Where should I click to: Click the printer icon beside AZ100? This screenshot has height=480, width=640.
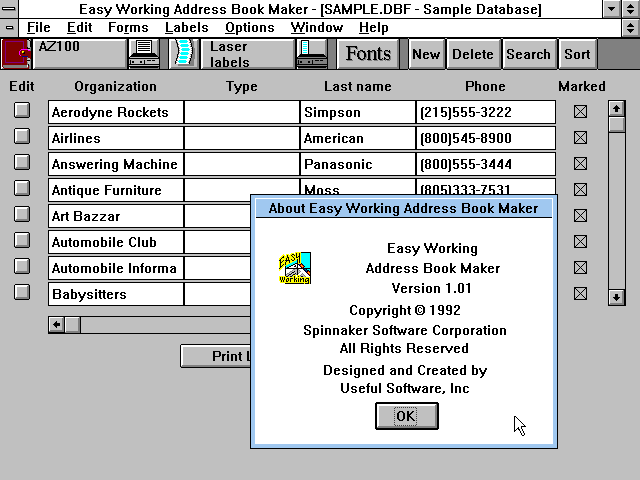144,54
